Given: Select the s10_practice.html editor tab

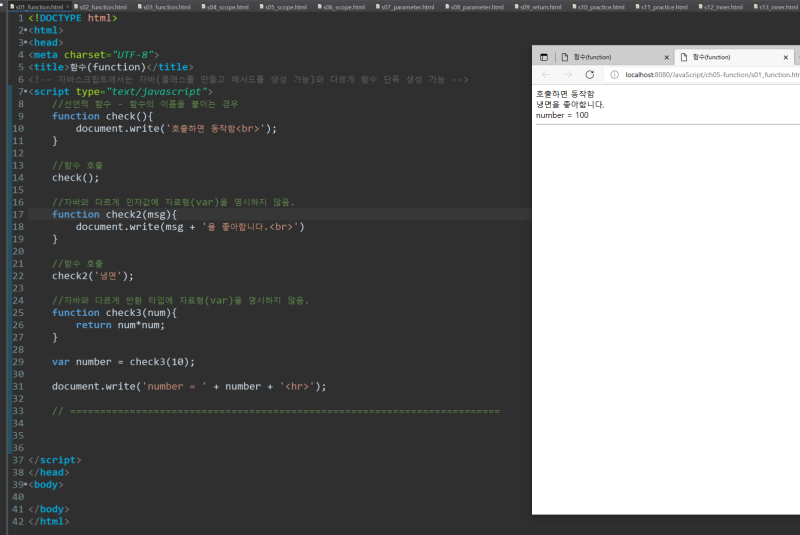Looking at the screenshot, I should tap(598, 7).
